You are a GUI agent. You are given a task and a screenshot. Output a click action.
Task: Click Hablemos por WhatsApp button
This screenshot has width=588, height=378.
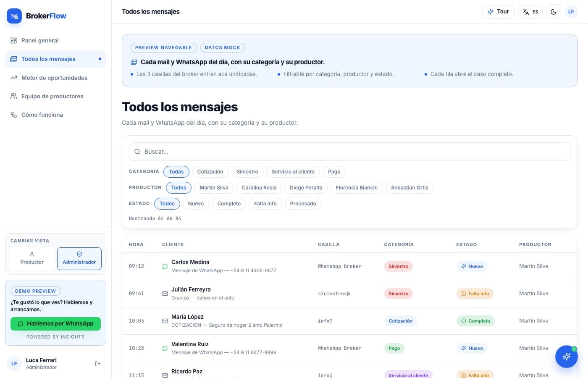[55, 324]
